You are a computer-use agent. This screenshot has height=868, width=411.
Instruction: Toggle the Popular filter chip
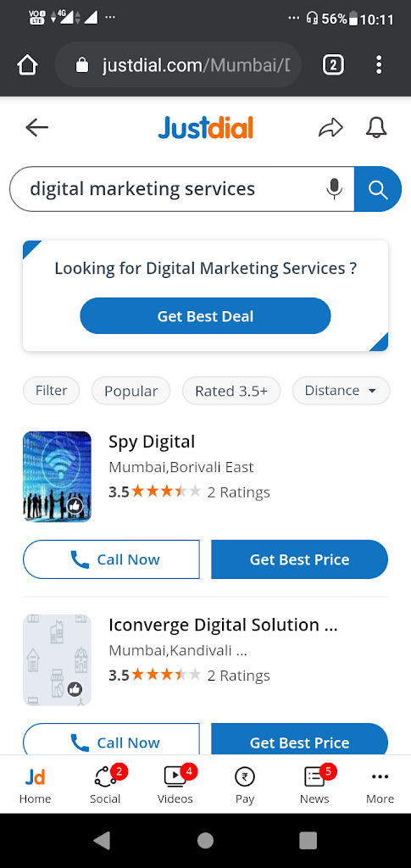(x=131, y=391)
